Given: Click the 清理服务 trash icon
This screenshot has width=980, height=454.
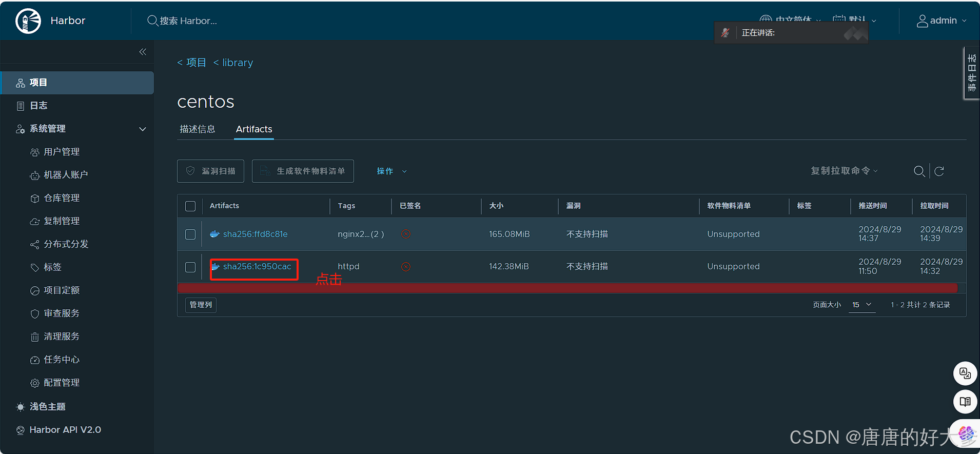Looking at the screenshot, I should (x=35, y=337).
